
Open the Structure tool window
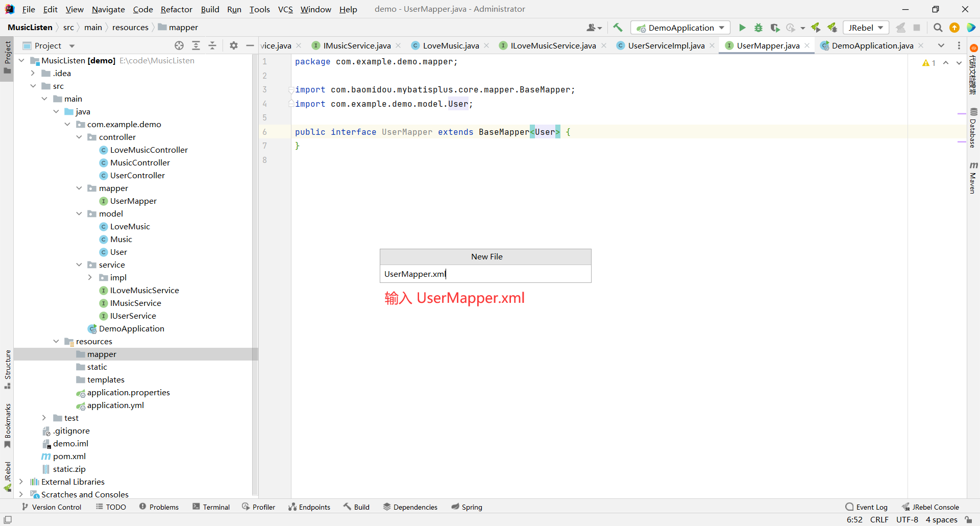coord(7,369)
